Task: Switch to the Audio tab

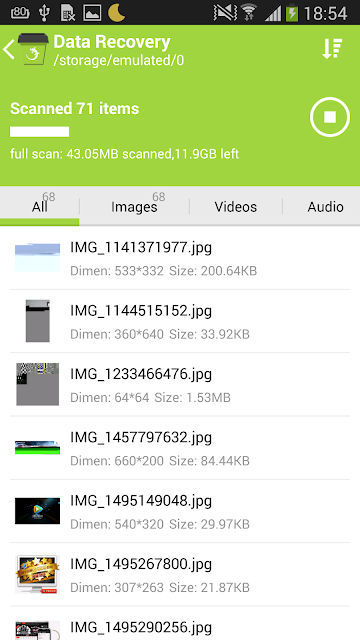Action: pos(325,207)
